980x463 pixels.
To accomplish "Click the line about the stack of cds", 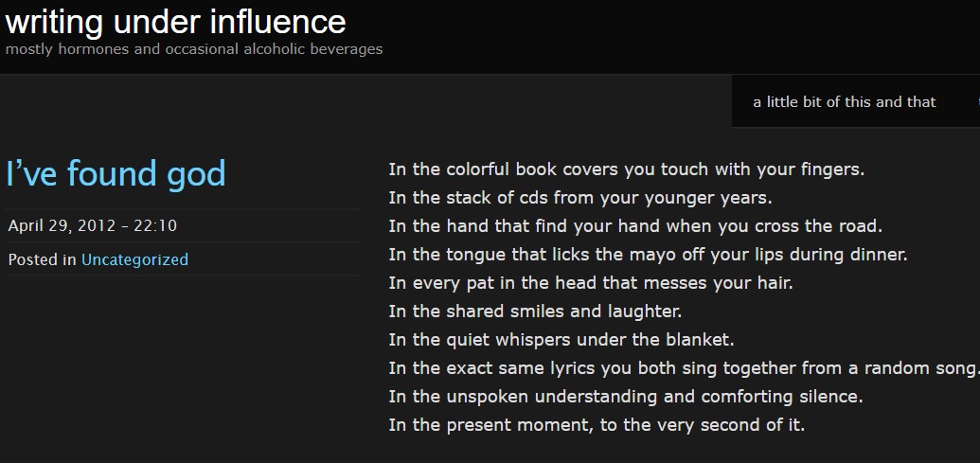I will coord(579,199).
